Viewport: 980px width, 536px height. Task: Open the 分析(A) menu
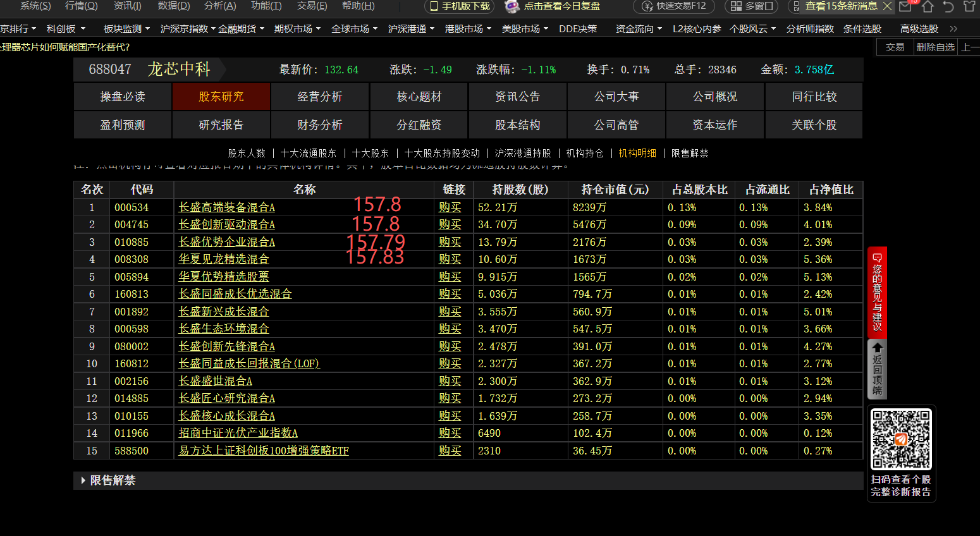click(220, 6)
